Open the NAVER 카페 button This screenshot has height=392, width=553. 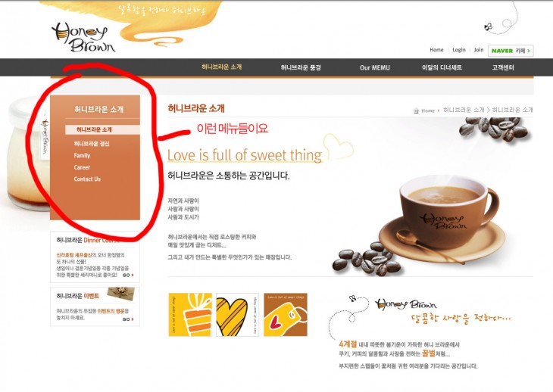click(511, 51)
